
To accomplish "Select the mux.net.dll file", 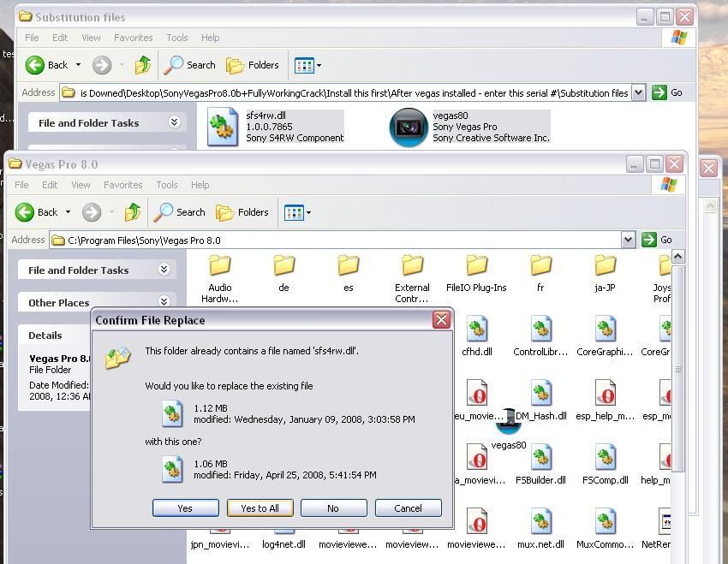I will click(x=541, y=529).
